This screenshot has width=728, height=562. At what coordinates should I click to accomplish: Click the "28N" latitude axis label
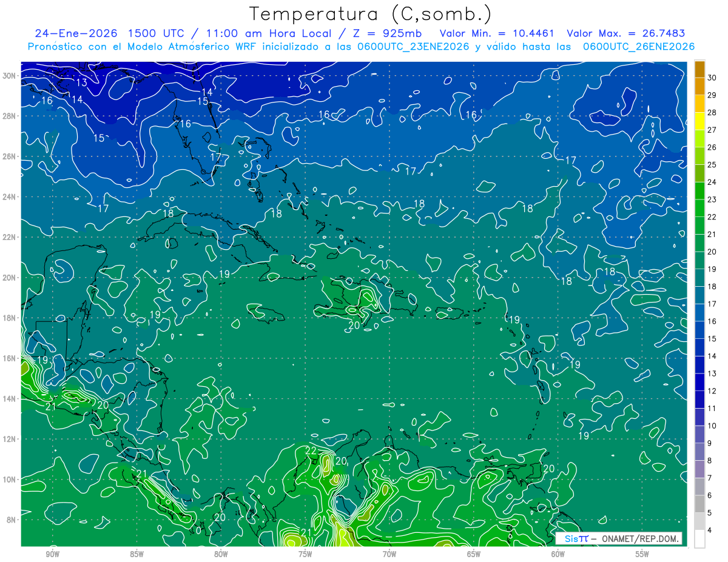click(x=9, y=116)
